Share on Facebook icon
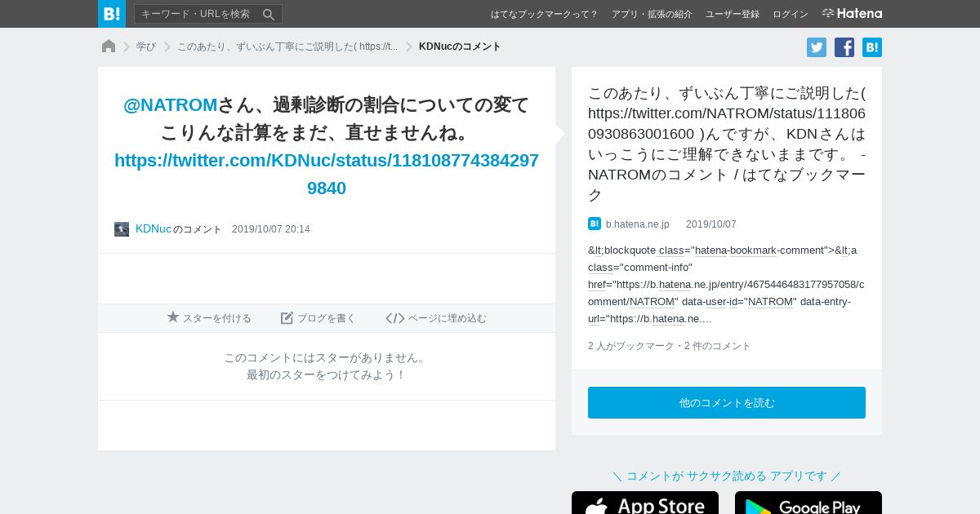Viewport: 980px width, 514px height. [x=844, y=47]
